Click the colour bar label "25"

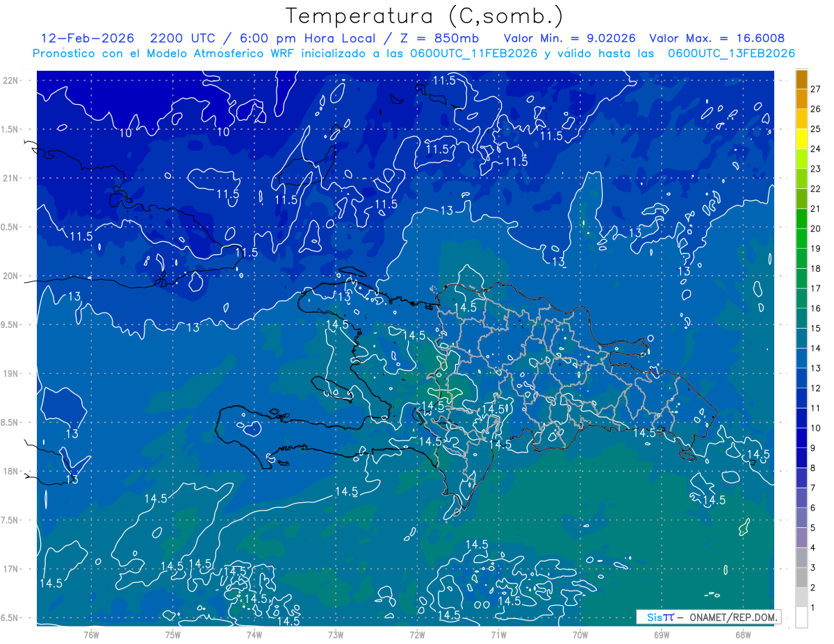815,129
